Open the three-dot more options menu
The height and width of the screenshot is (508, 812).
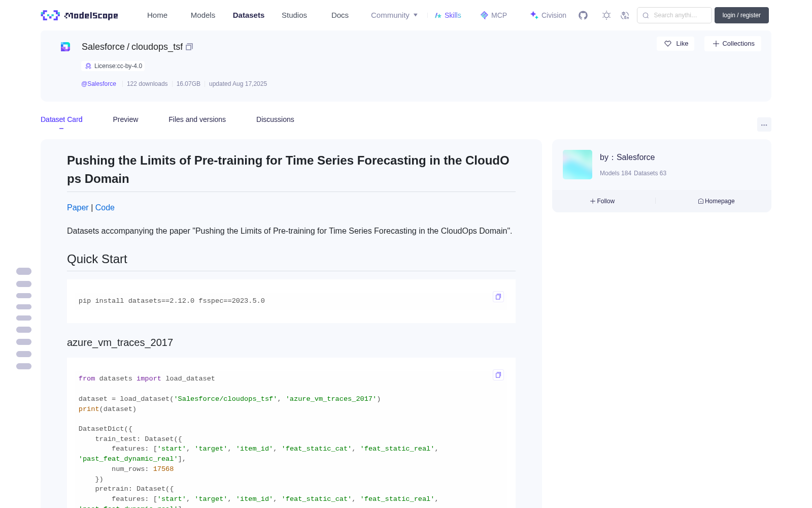pos(764,124)
